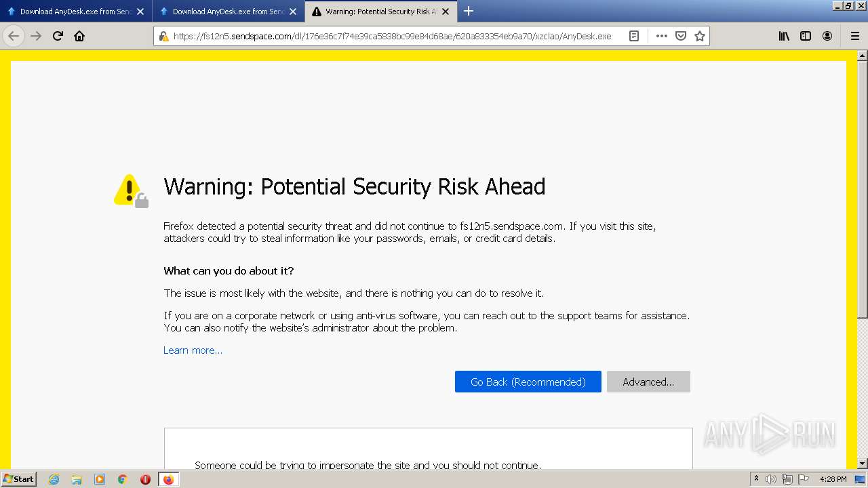Open the Learn more… link
This screenshot has width=868, height=488.
point(193,350)
